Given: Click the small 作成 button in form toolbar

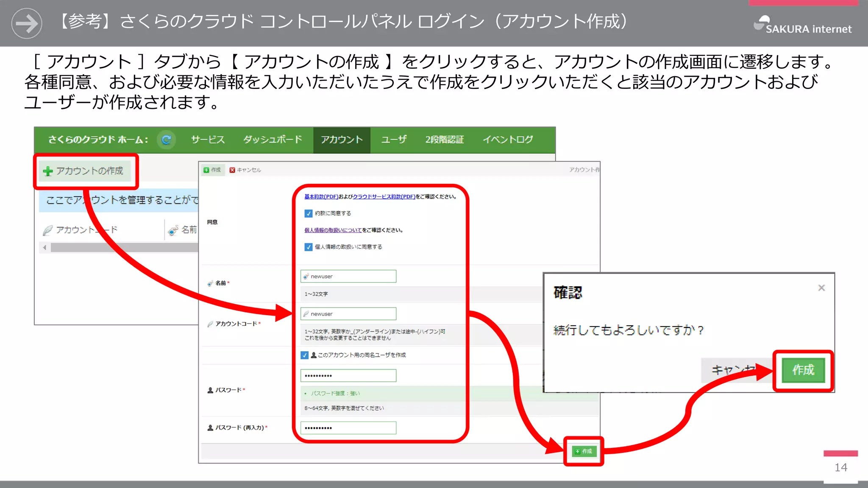Looking at the screenshot, I should click(x=212, y=170).
